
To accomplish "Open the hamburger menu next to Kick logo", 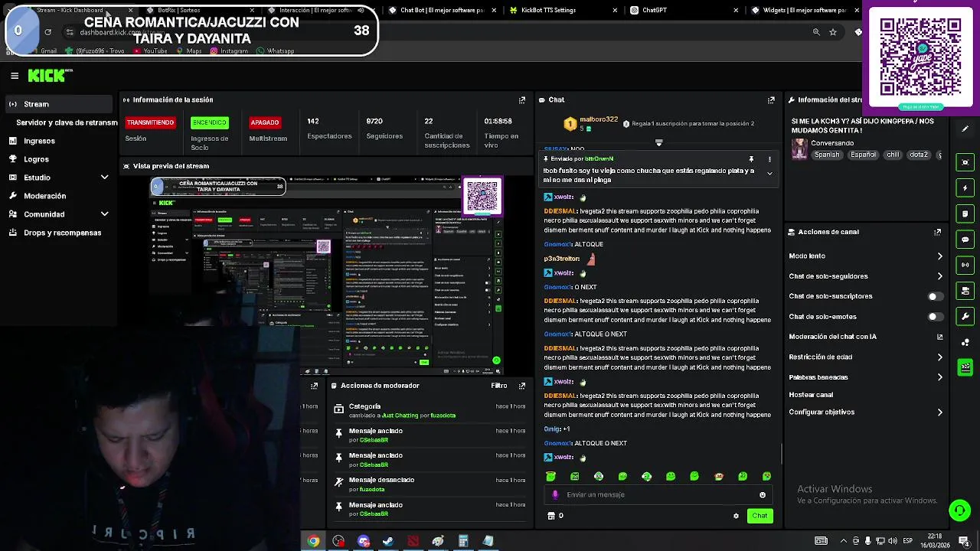I will pyautogui.click(x=15, y=76).
